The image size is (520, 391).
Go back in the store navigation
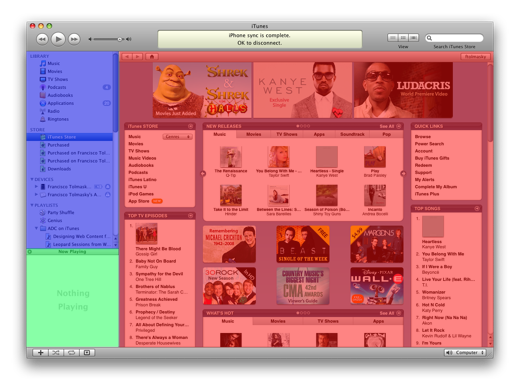pyautogui.click(x=127, y=57)
